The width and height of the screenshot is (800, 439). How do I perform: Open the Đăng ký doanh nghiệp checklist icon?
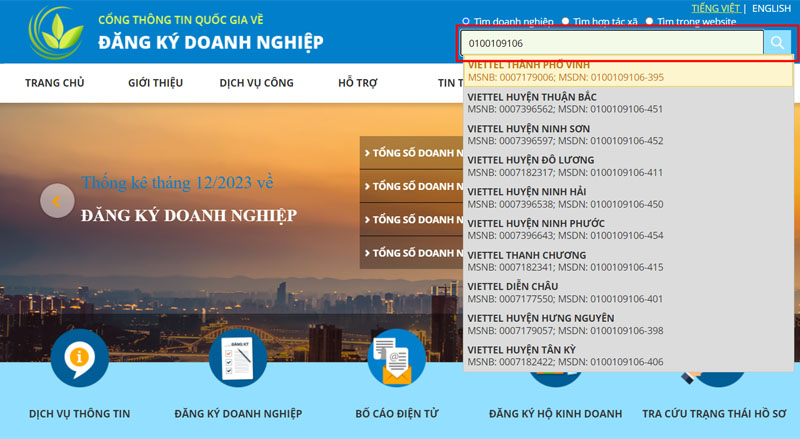click(238, 357)
